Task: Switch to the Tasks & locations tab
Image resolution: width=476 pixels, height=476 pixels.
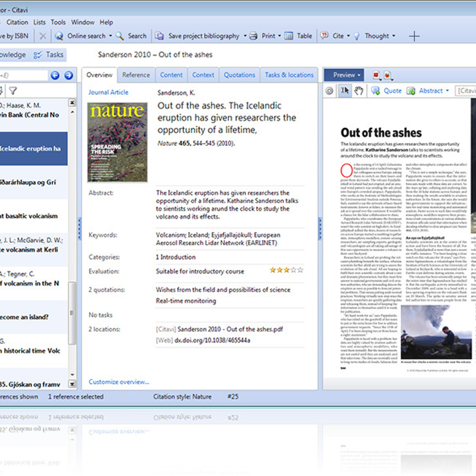Action: (x=289, y=75)
